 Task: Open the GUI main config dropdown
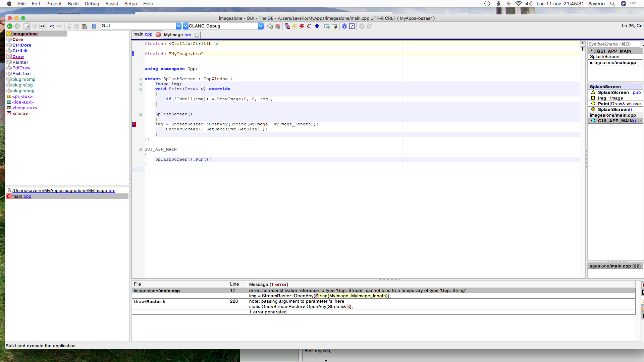tap(178, 26)
